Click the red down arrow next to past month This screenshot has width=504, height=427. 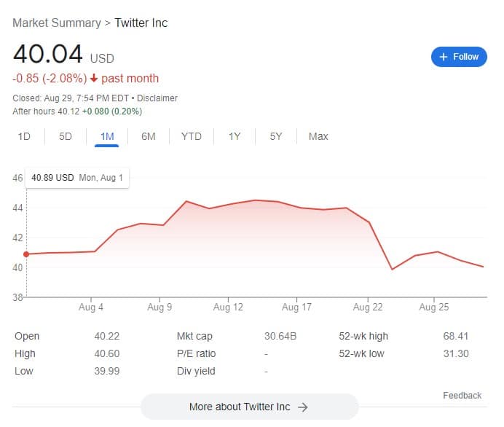pyautogui.click(x=94, y=78)
